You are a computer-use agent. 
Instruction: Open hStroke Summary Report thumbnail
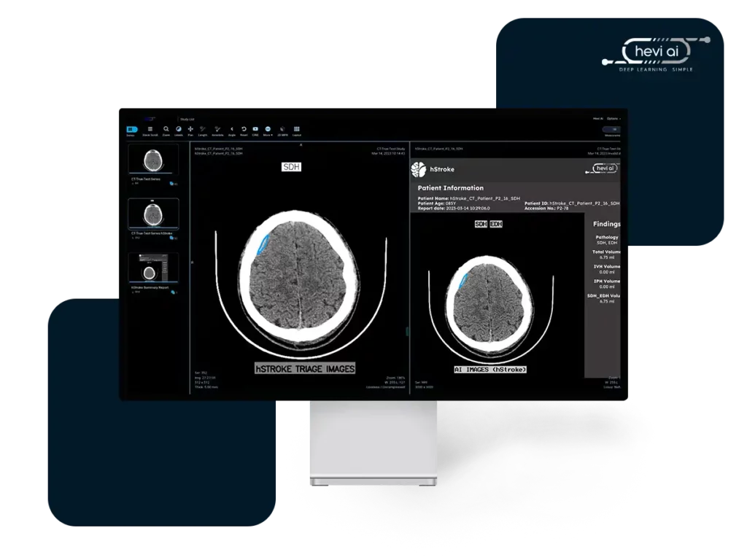(152, 269)
